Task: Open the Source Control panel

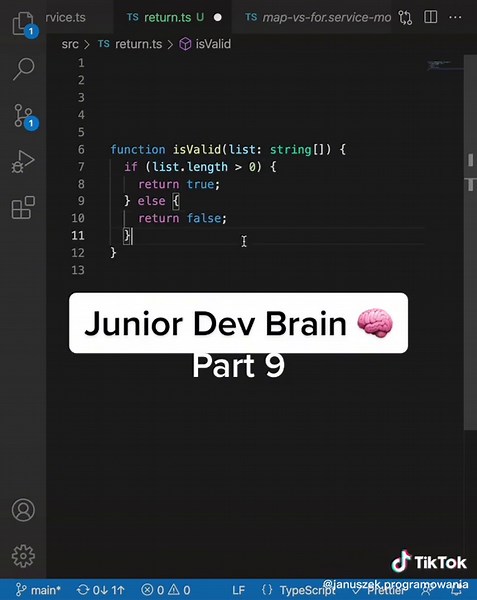Action: click(x=24, y=116)
